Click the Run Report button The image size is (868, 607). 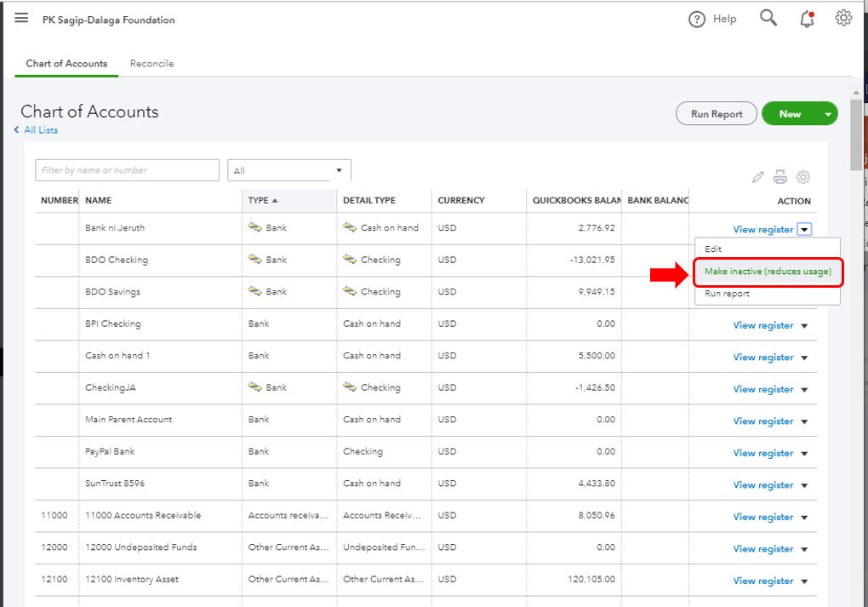(x=717, y=113)
